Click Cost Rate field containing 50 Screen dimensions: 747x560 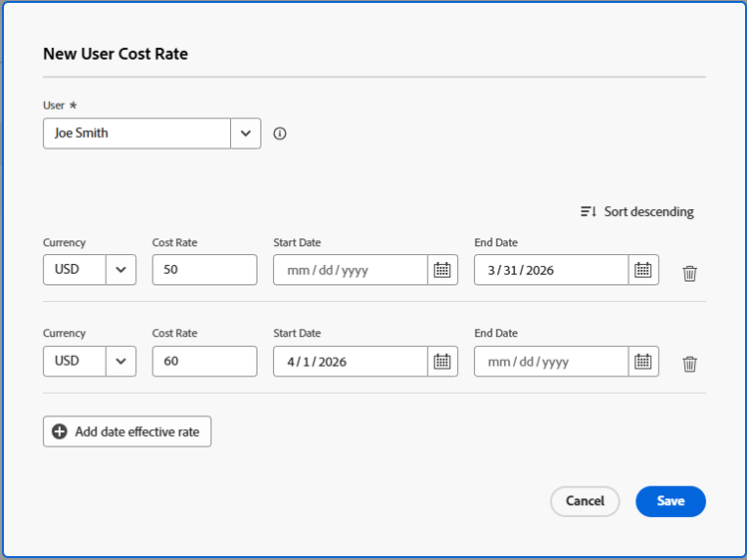204,270
